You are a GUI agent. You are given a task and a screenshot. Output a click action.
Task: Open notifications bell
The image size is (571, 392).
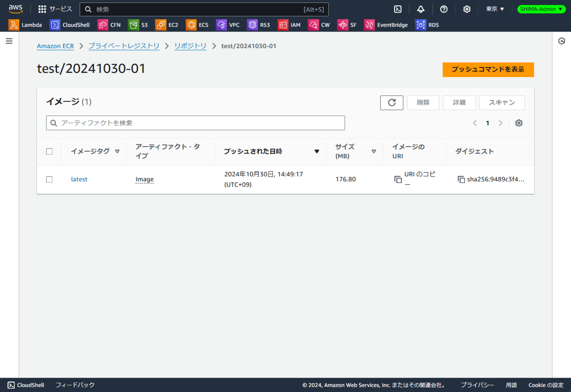coord(421,9)
